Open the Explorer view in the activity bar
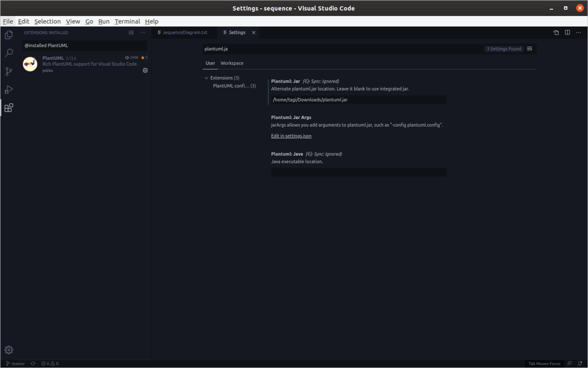The image size is (588, 368). pyautogui.click(x=9, y=35)
